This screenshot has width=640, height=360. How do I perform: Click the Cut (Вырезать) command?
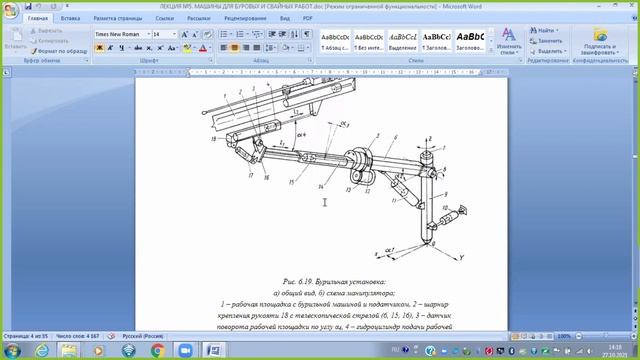47,31
